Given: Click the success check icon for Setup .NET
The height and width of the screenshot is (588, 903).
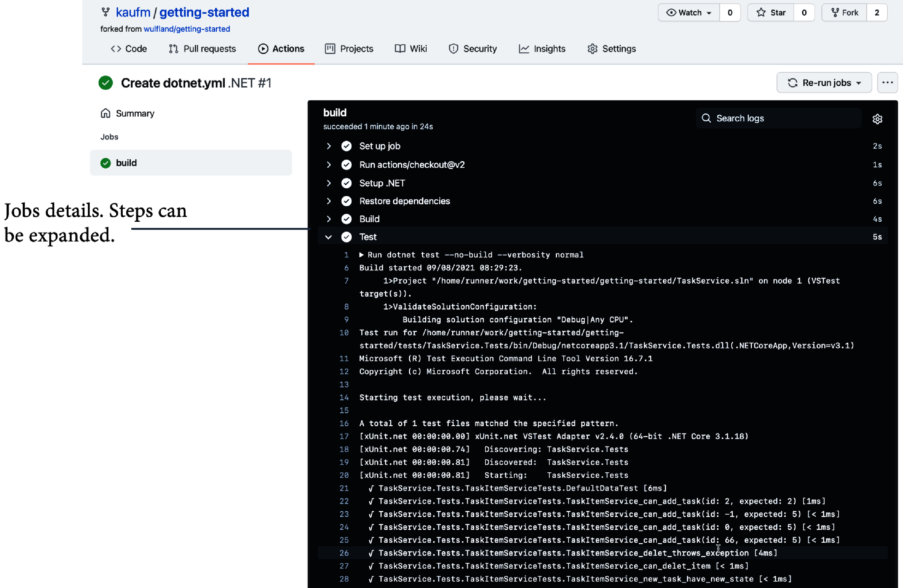Looking at the screenshot, I should pyautogui.click(x=346, y=183).
